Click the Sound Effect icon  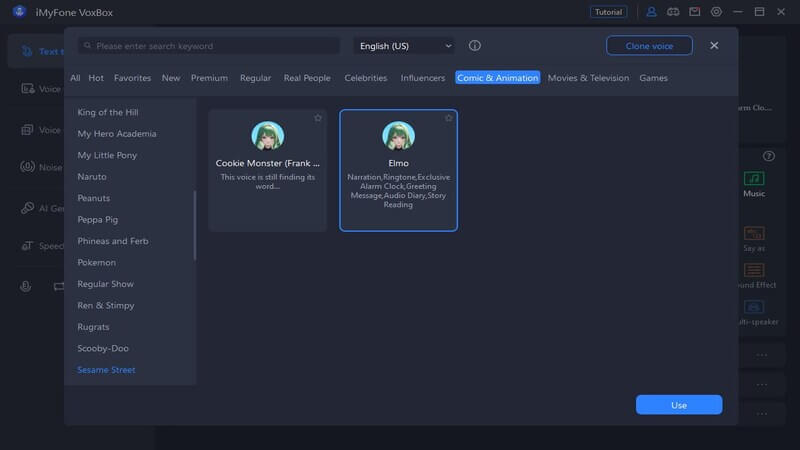754,270
